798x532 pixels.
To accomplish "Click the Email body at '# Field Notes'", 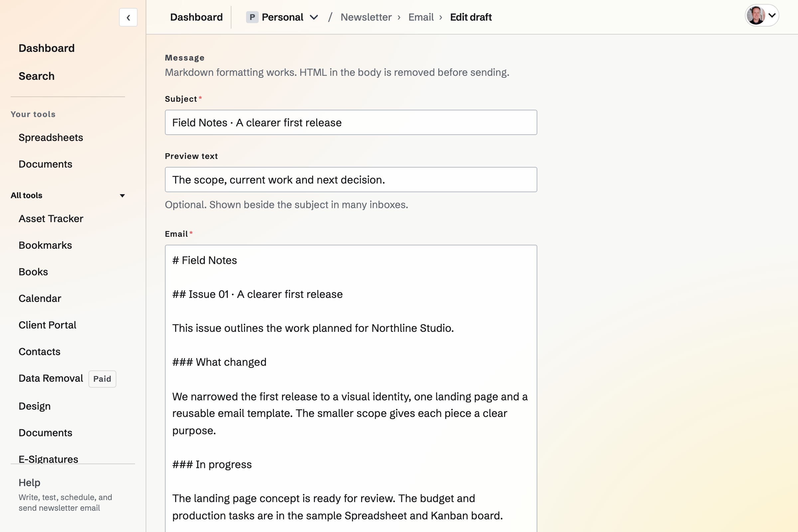I will [204, 260].
